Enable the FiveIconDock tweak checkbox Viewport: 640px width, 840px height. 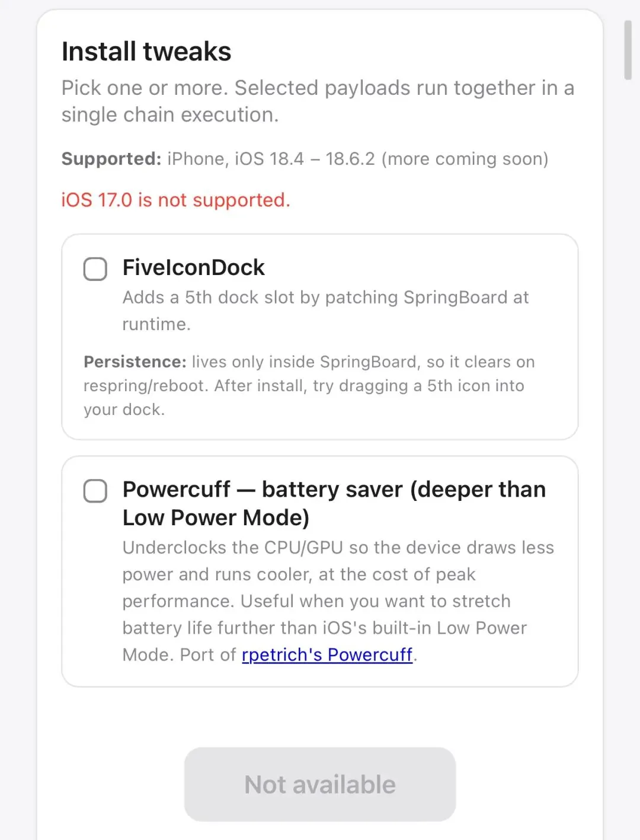pyautogui.click(x=95, y=269)
